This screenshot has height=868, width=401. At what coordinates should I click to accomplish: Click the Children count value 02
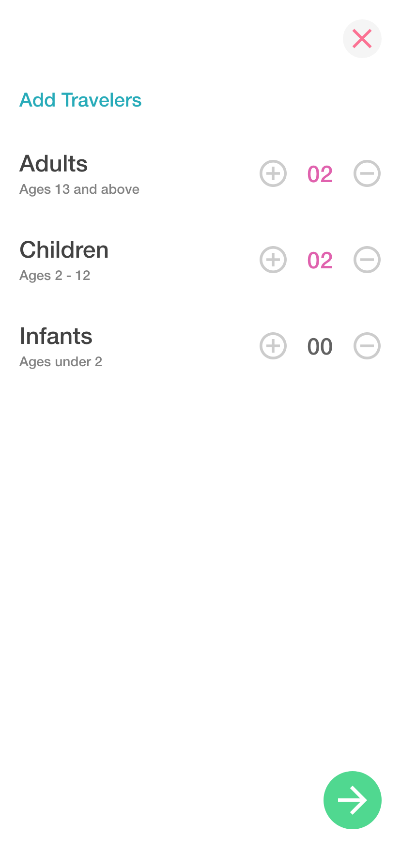pyautogui.click(x=320, y=261)
